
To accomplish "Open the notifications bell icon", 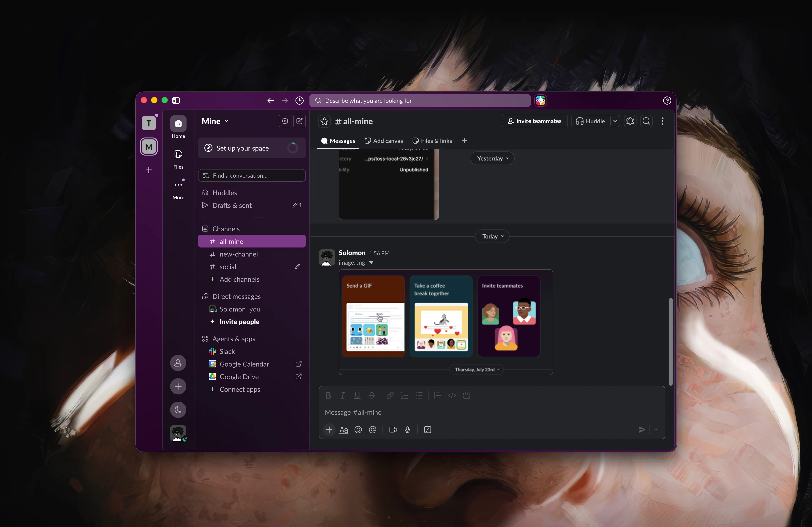I will tap(630, 121).
